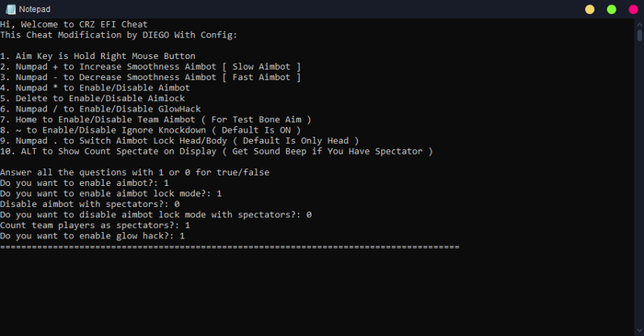This screenshot has width=644, height=336.
Task: Click the scrollbar up arrow
Action: click(639, 25)
